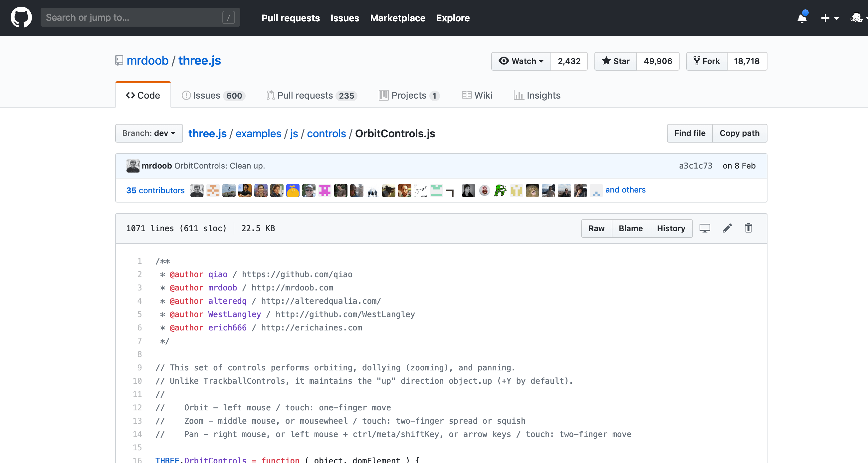Click the GitHub Octocat home logo
This screenshot has height=463, width=868.
[x=21, y=18]
